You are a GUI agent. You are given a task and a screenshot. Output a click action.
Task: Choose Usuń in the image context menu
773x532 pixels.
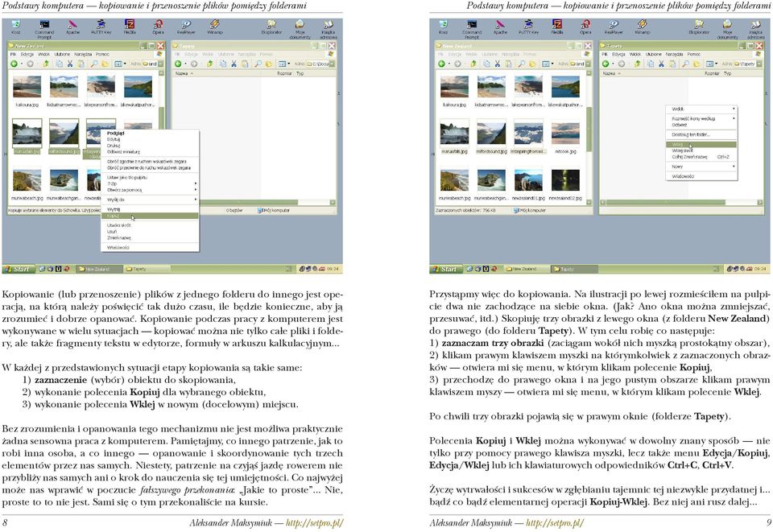point(150,232)
